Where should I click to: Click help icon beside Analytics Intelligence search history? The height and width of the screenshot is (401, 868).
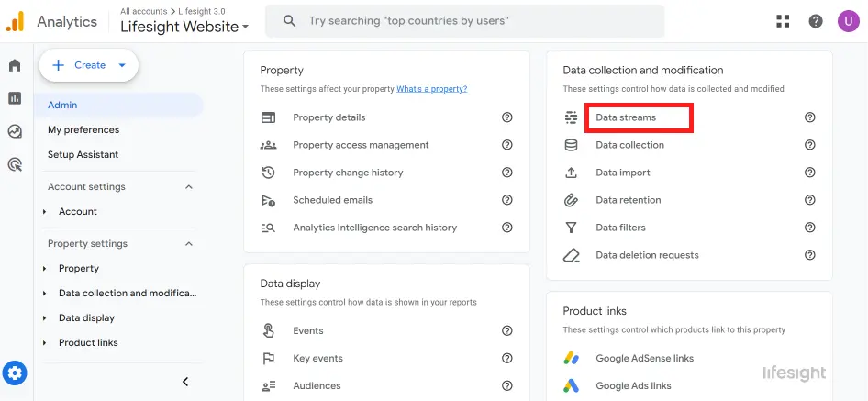pos(507,228)
